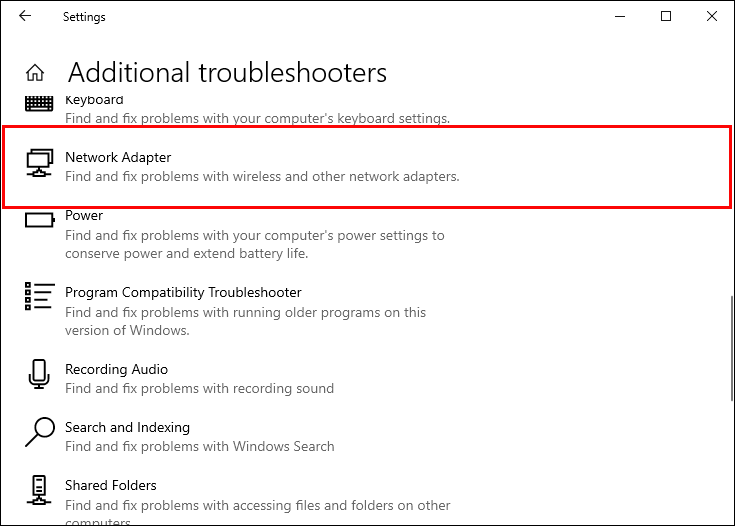Open Program Compatibility Troubleshooter
Screen dimensions: 735x526
(x=183, y=293)
